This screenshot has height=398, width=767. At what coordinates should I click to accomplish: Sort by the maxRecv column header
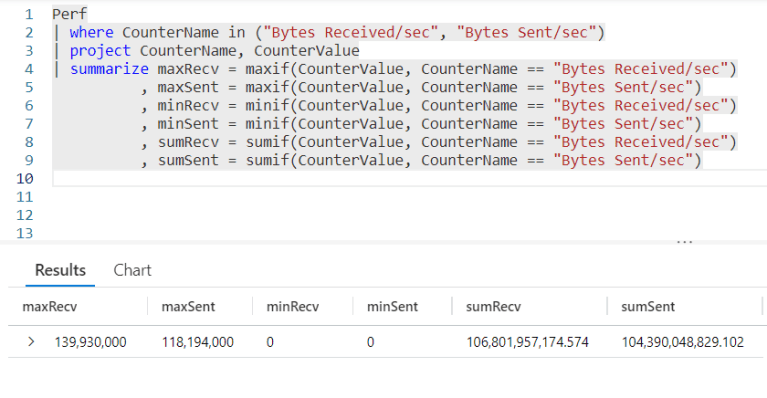coord(49,307)
